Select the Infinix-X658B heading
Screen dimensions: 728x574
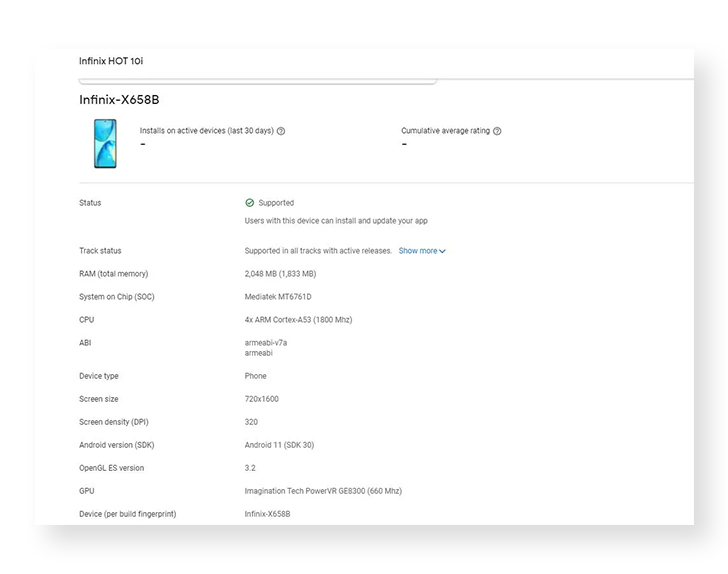[x=119, y=100]
